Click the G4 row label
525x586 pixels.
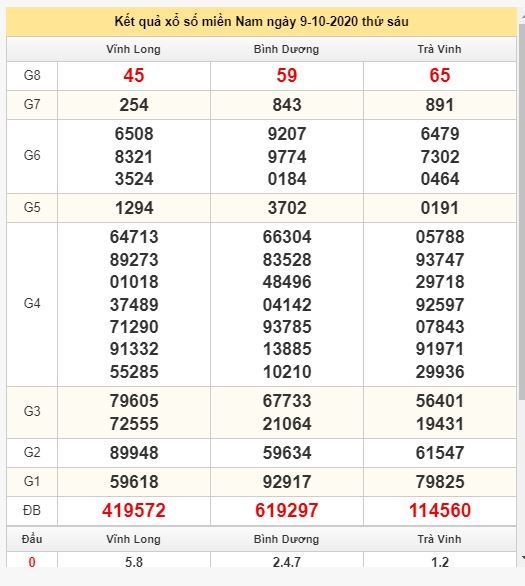click(32, 303)
